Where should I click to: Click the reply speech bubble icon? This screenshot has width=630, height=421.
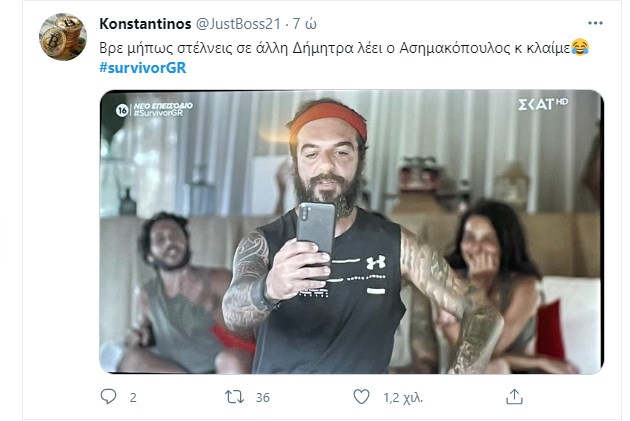pyautogui.click(x=108, y=397)
